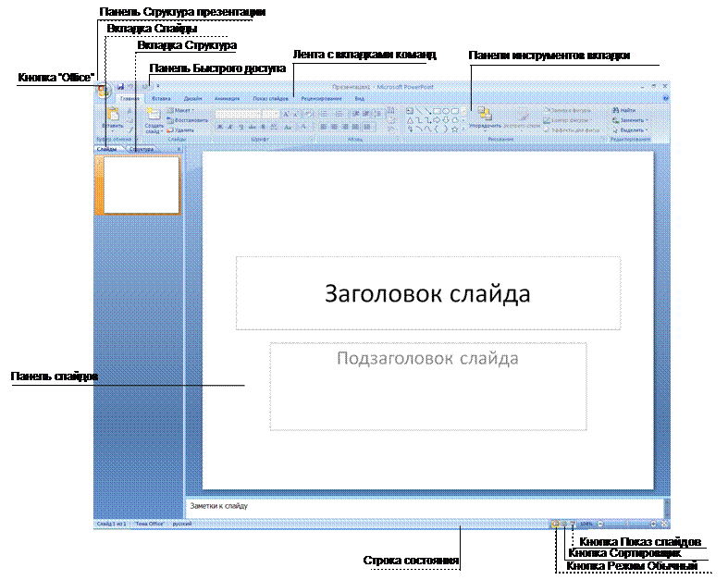728x580 pixels.
Task: Click the Упорядочить (Arrange) icon
Action: [x=484, y=115]
